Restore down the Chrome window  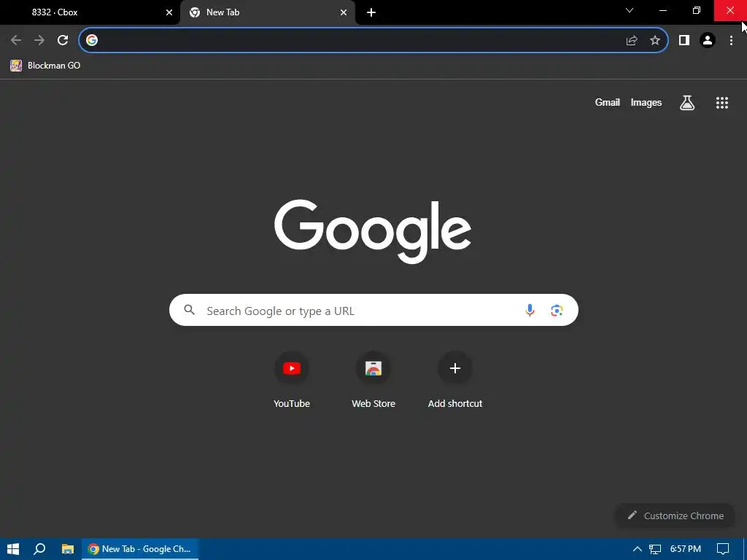click(697, 10)
